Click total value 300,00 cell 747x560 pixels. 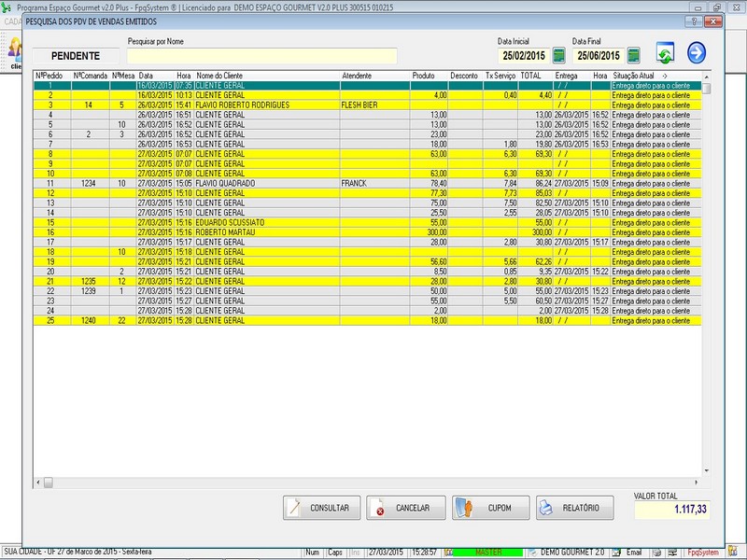(x=535, y=232)
